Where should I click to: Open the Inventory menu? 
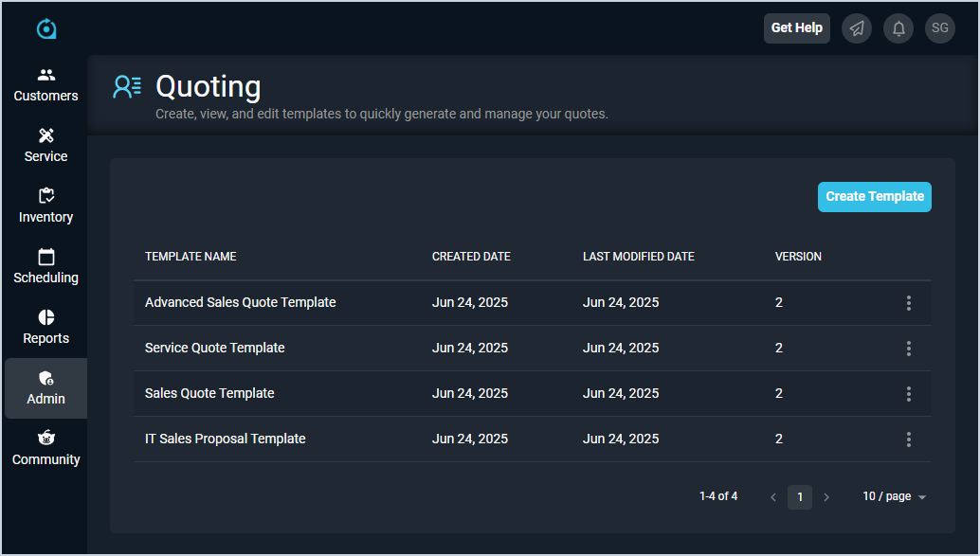[x=45, y=206]
